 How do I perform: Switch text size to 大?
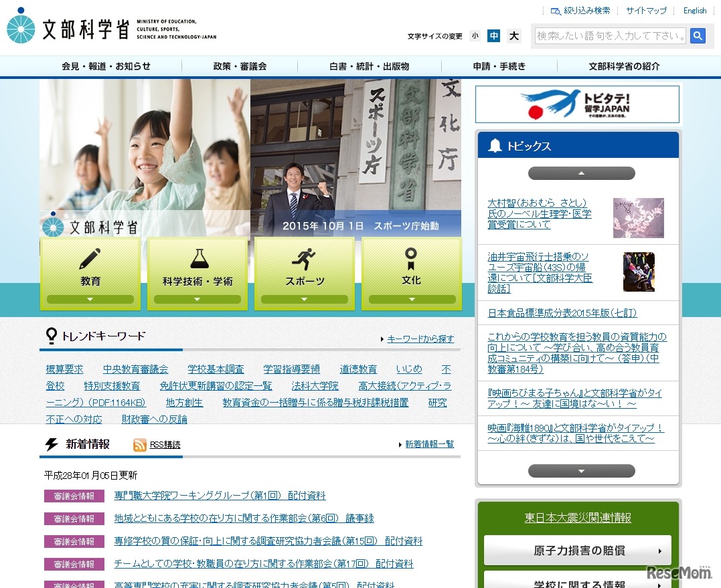pos(513,35)
